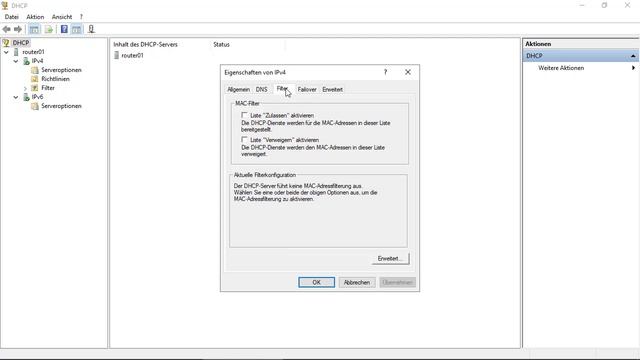
Task: Click the Richtlinien folder icon
Action: (35, 79)
